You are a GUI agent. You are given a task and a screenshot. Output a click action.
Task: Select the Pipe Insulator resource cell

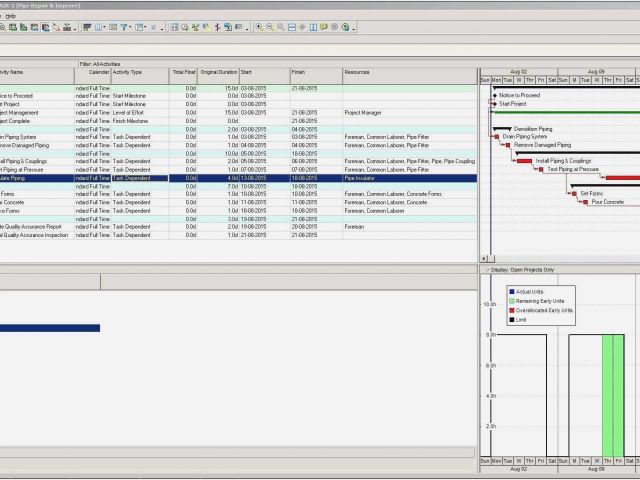[x=358, y=178]
